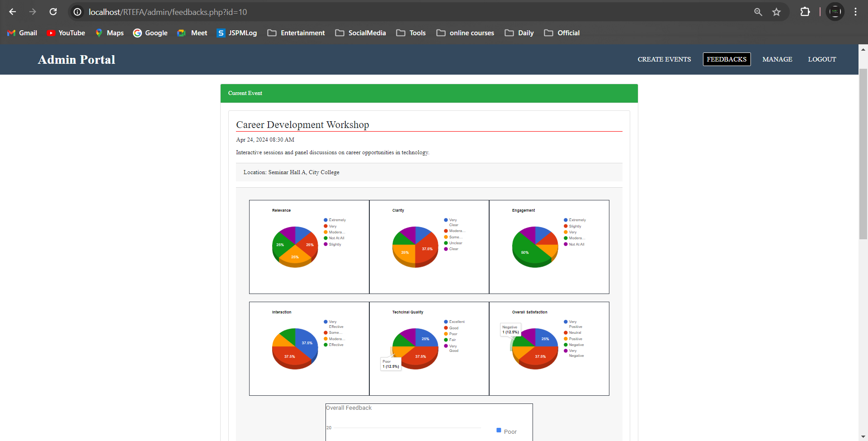The image size is (868, 441).
Task: Click 'Excellent' legend in Technical Quality chart
Action: click(x=454, y=322)
